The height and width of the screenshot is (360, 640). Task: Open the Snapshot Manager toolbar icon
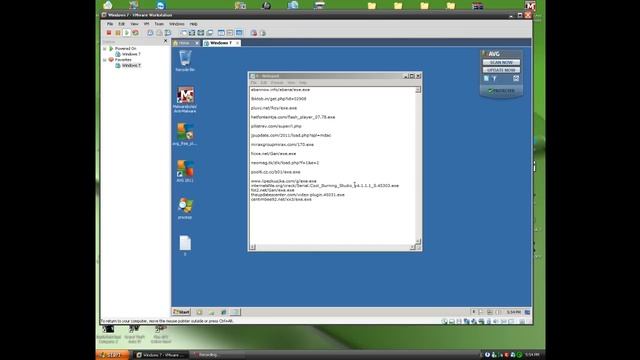[x=168, y=33]
